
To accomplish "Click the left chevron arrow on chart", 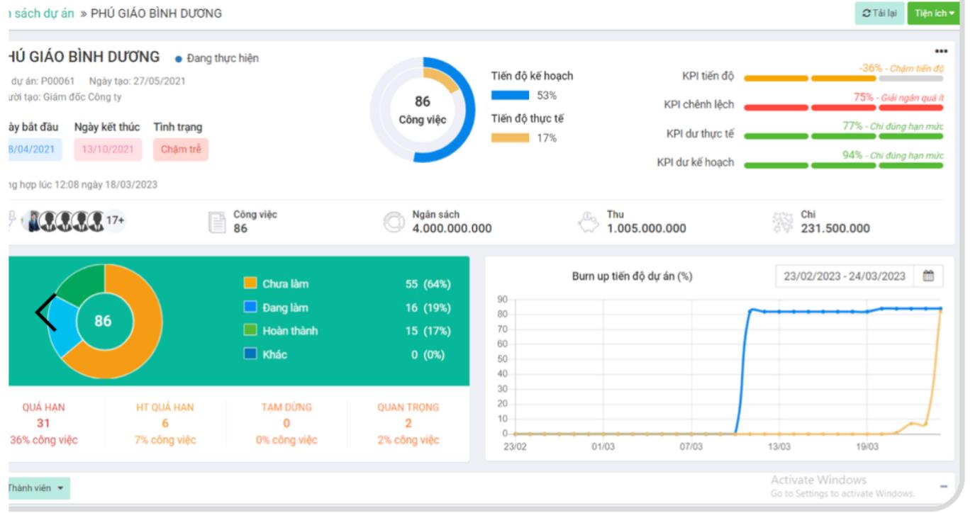I will pos(46,312).
